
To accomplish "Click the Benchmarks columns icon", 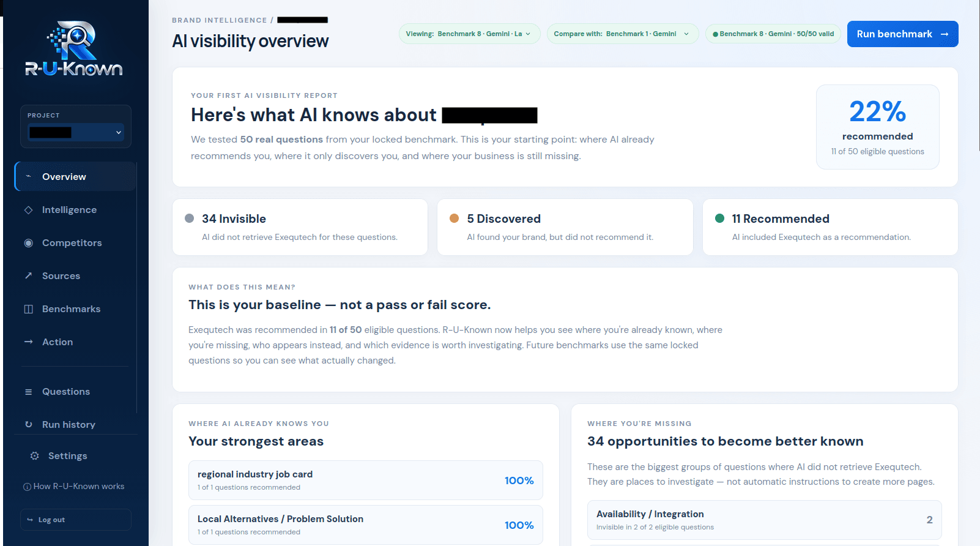I will (x=28, y=309).
